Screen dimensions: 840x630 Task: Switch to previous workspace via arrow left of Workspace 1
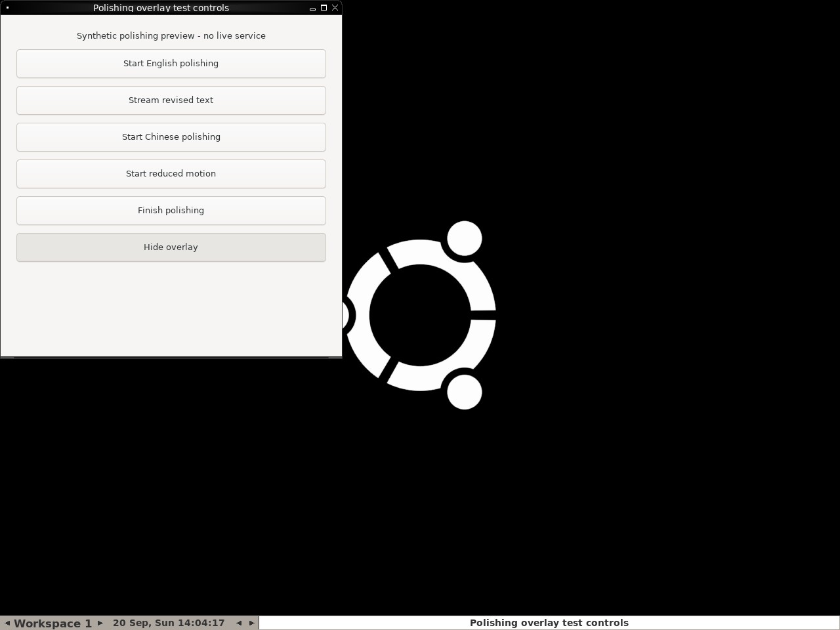click(x=7, y=623)
